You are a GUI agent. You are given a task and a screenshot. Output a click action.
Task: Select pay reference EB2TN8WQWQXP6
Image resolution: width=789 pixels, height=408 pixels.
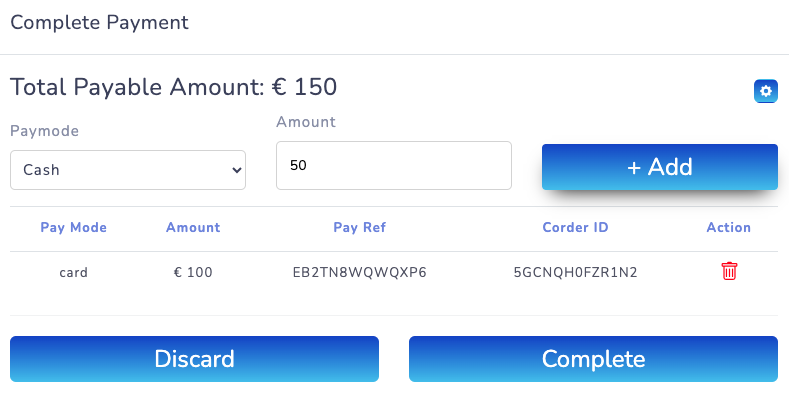(x=360, y=272)
